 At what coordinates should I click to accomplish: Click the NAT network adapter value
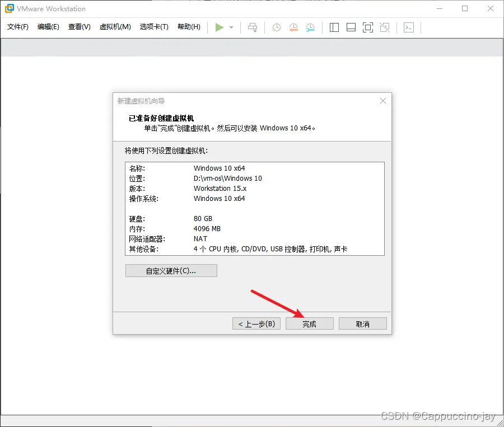200,239
